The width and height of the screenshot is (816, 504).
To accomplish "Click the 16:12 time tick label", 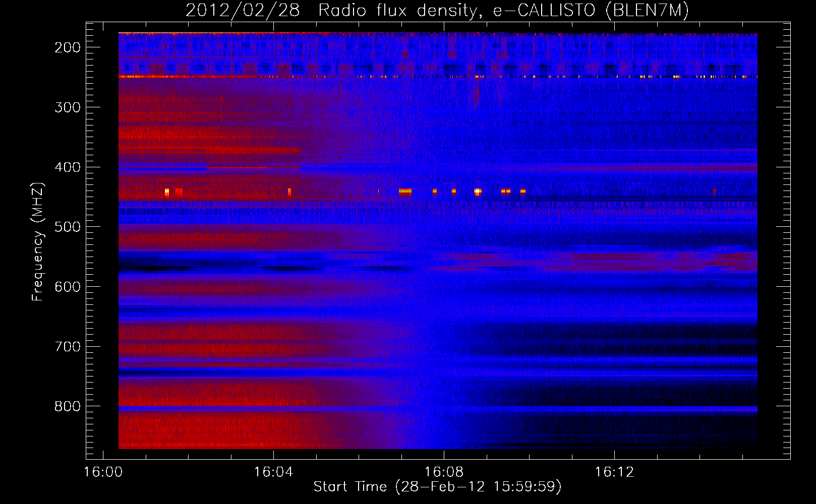I will coord(614,472).
